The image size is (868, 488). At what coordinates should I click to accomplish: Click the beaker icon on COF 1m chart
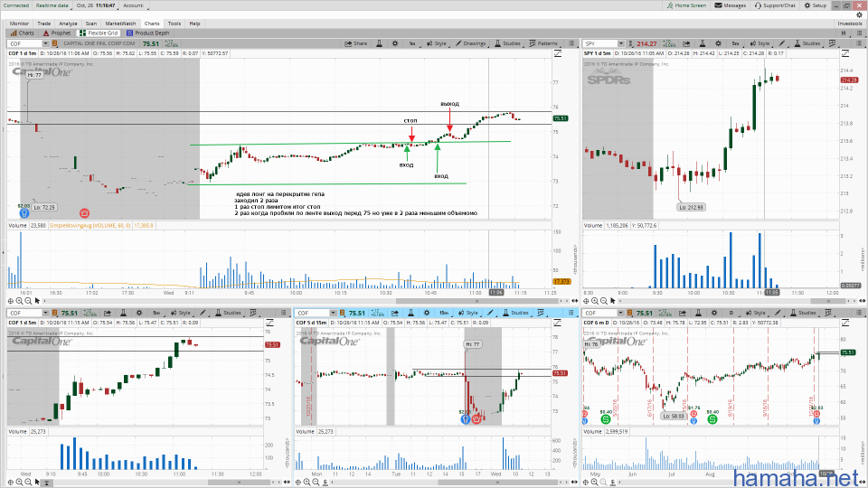click(379, 43)
